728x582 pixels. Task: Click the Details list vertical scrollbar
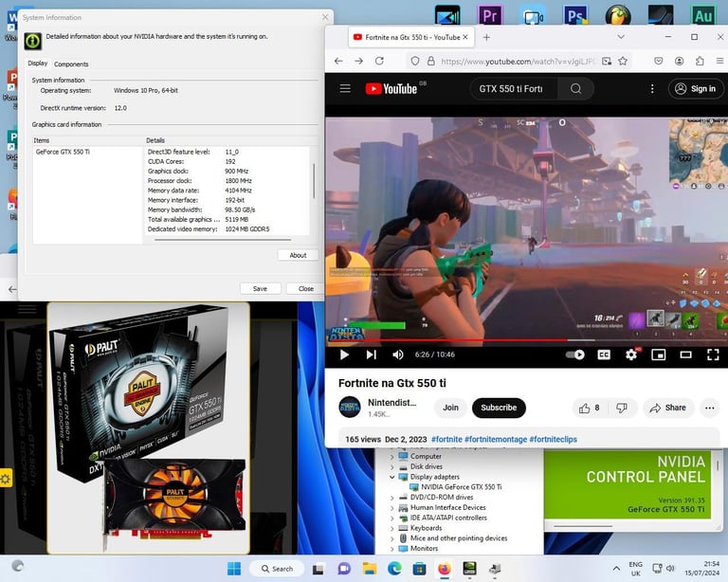(314, 181)
